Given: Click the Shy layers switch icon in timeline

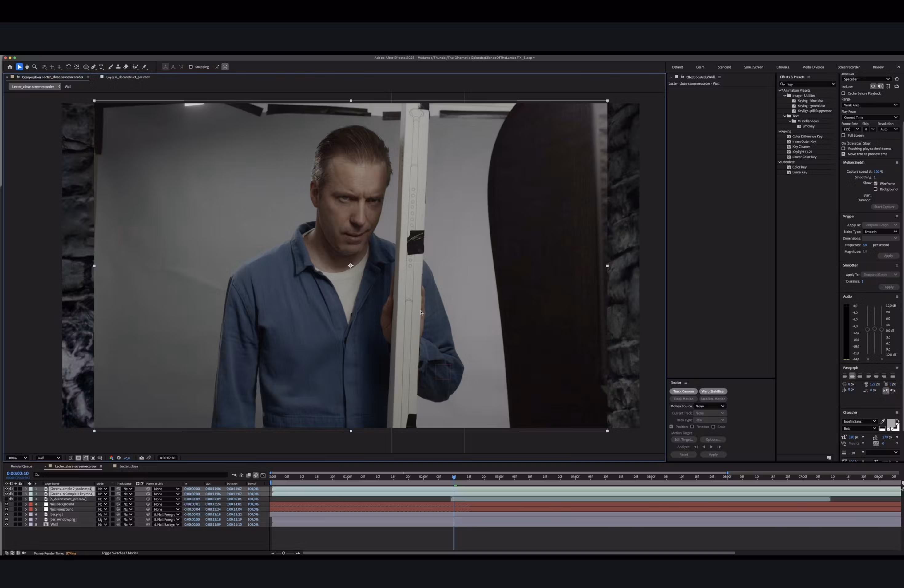Looking at the screenshot, I should click(x=241, y=475).
